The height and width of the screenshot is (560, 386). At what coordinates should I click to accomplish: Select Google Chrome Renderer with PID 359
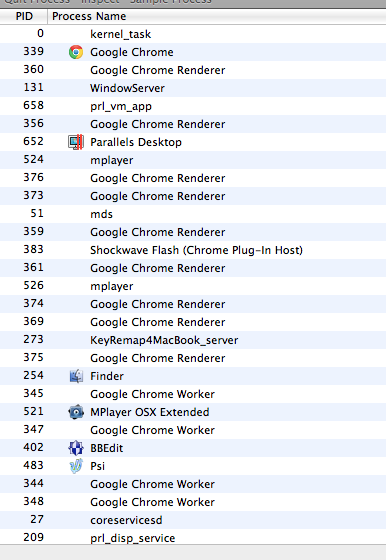(193, 232)
